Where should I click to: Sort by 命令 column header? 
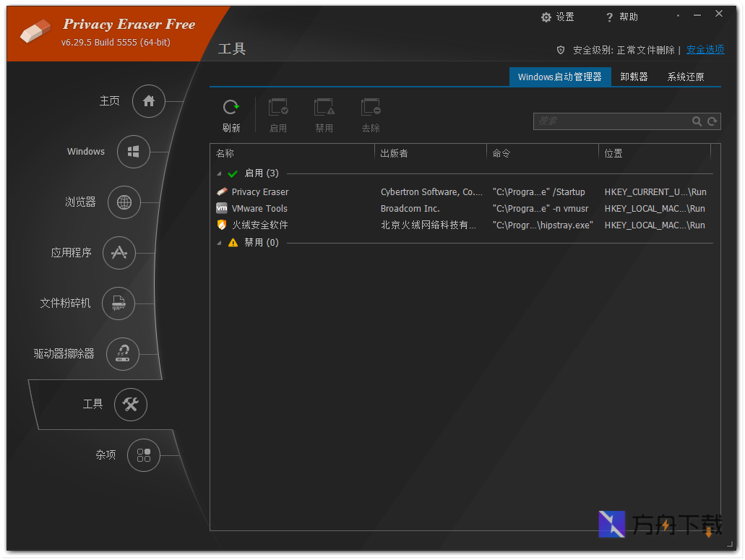[543, 153]
